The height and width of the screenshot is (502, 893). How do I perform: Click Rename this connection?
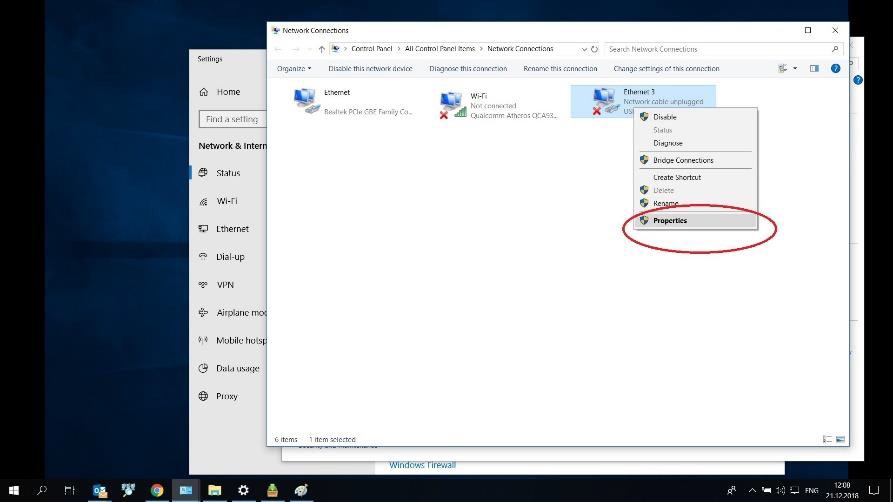560,68
